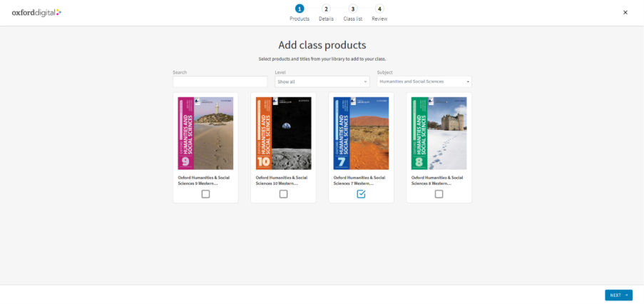Click the Year 9 book cover thumbnail
This screenshot has height=304, width=644.
pos(205,133)
